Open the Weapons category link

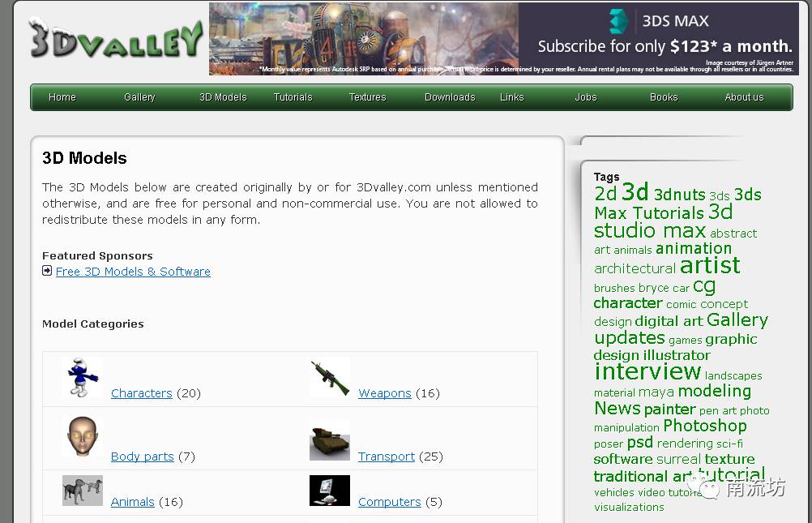click(385, 393)
